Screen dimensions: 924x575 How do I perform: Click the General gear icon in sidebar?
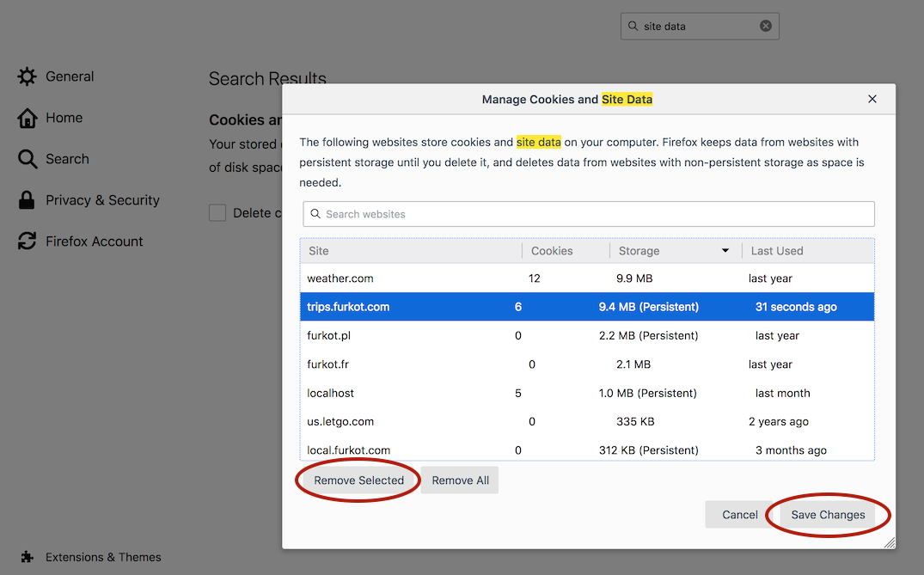pyautogui.click(x=28, y=76)
